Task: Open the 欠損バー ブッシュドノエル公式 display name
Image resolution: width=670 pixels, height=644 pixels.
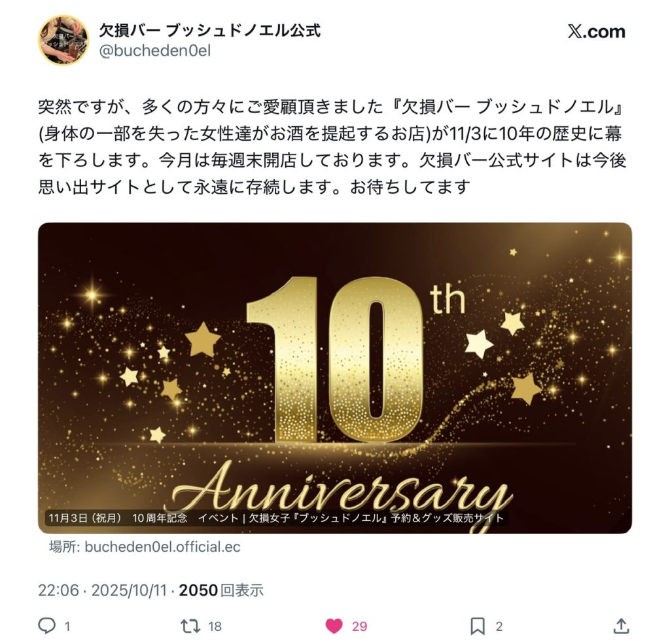Action: coord(210,30)
